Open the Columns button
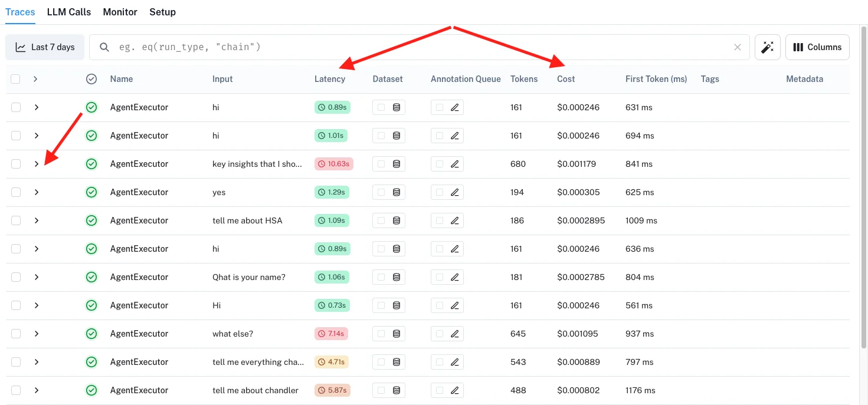This screenshot has height=405, width=868. coord(817,47)
